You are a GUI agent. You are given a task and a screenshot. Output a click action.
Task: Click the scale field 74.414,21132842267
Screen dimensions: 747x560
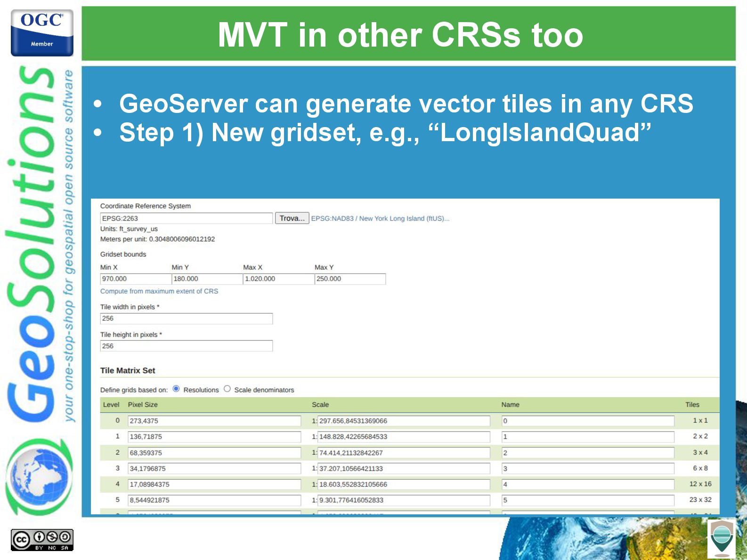(404, 453)
